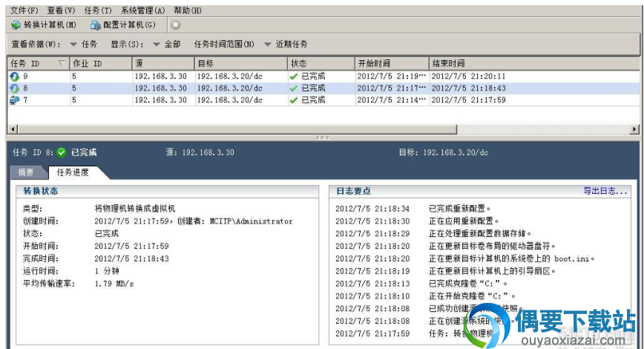
Task: Switch to the 摘要 tab
Action: 26,172
